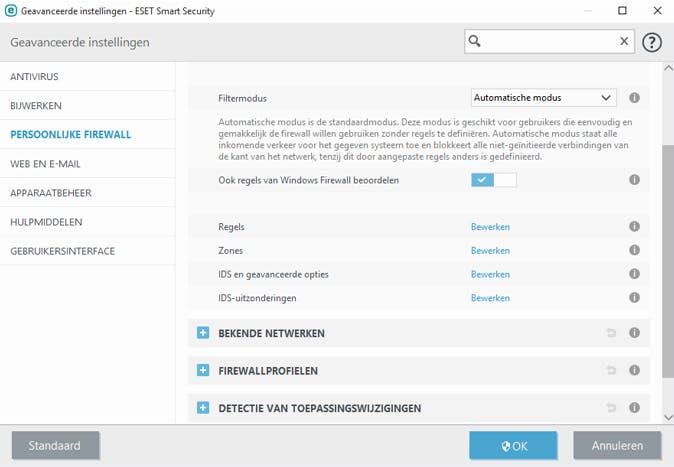Click info icon for Zones row
The height and width of the screenshot is (467, 674).
point(634,250)
